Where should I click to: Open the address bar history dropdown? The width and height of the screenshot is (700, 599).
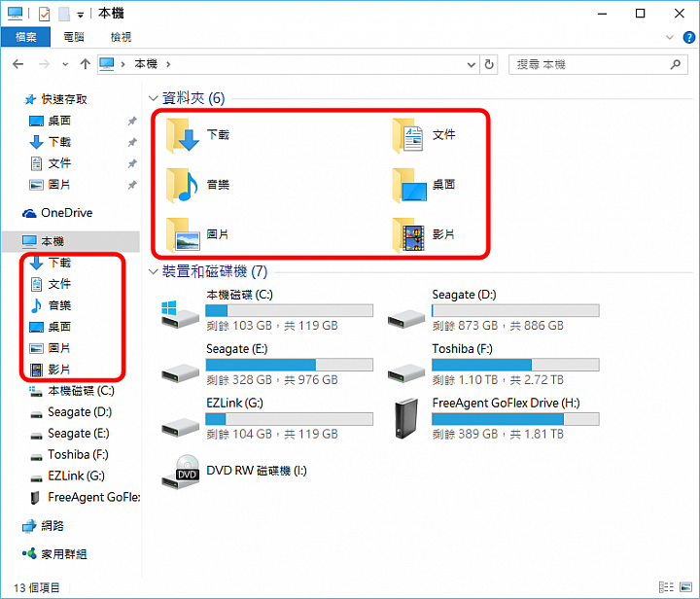tap(471, 65)
